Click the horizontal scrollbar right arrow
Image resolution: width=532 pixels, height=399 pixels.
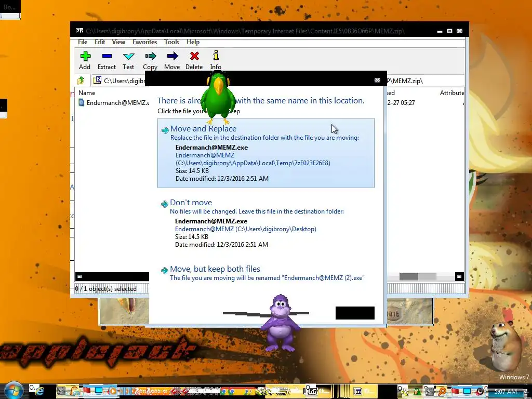(x=459, y=276)
